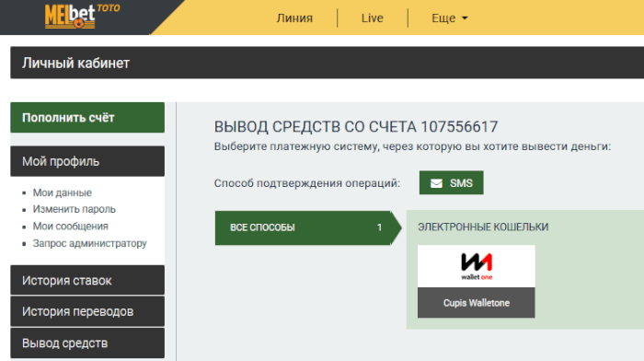This screenshot has width=644, height=361.
Task: Open the Мои сообщения link
Action: pyautogui.click(x=71, y=227)
